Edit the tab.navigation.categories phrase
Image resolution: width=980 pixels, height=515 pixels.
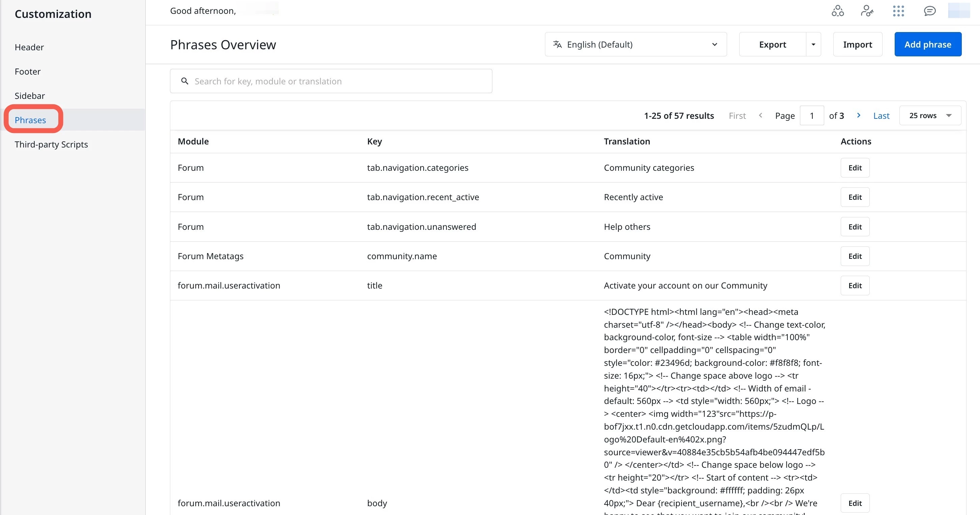coord(855,168)
